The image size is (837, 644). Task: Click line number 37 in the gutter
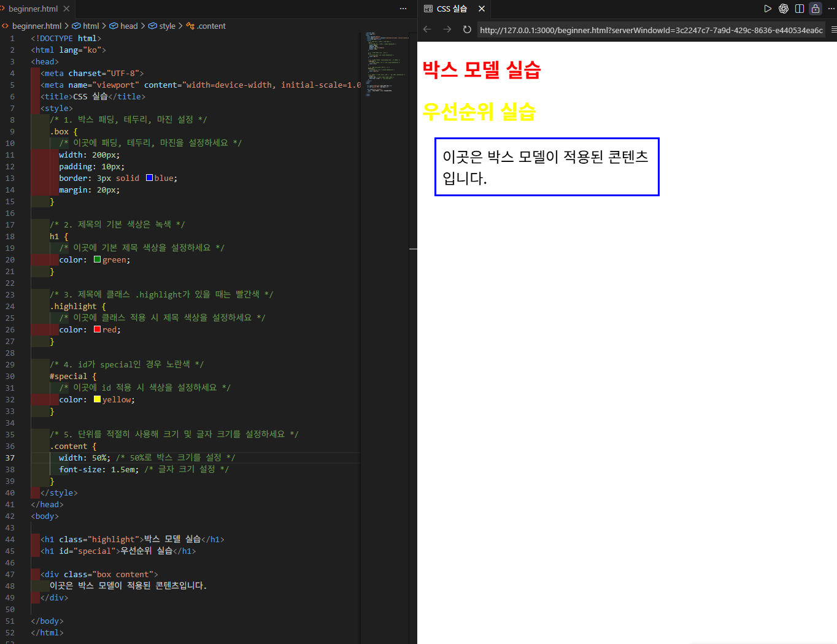coord(10,458)
